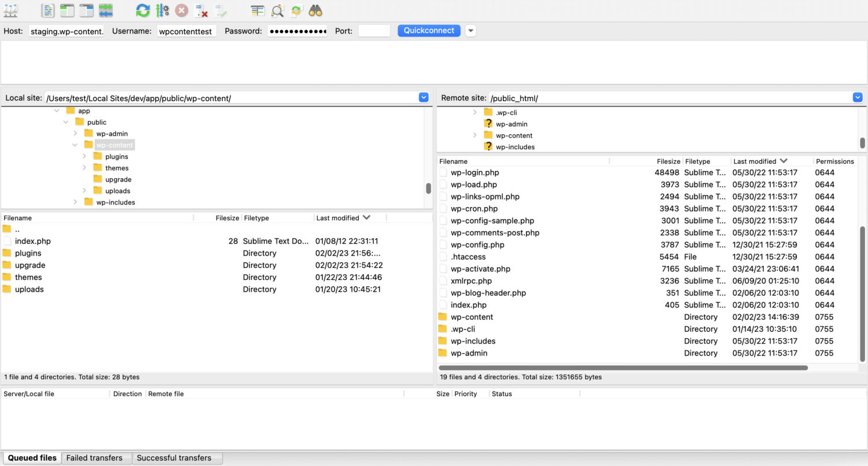Open the Local site path dropdown
The image size is (868, 466).
pyautogui.click(x=424, y=98)
